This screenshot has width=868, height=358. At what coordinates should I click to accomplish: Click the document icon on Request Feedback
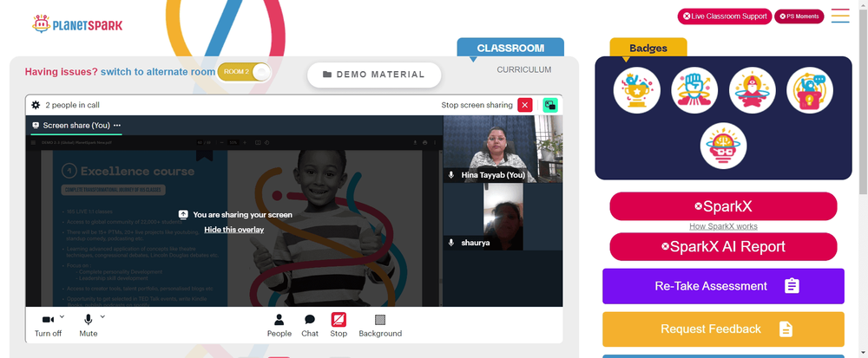[786, 329]
